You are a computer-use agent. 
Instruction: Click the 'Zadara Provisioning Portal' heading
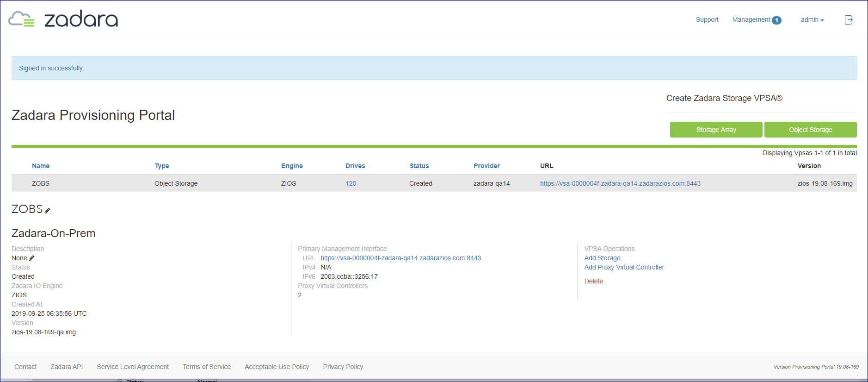click(93, 115)
